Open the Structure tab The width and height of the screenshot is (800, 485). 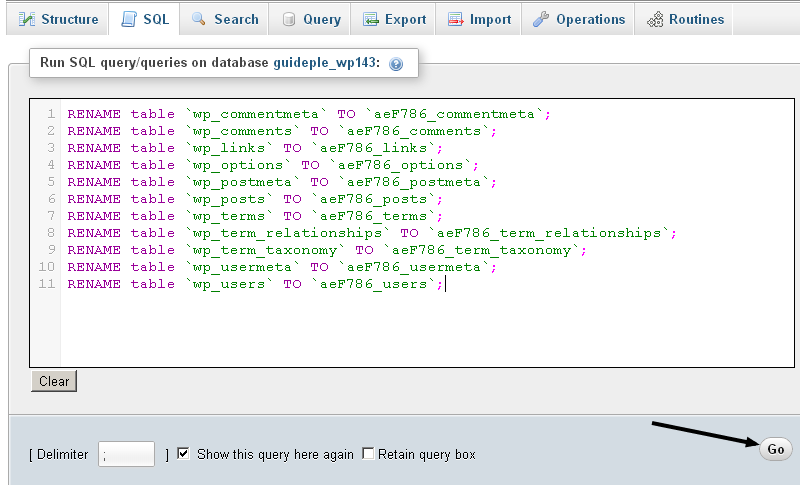pyautogui.click(x=58, y=19)
